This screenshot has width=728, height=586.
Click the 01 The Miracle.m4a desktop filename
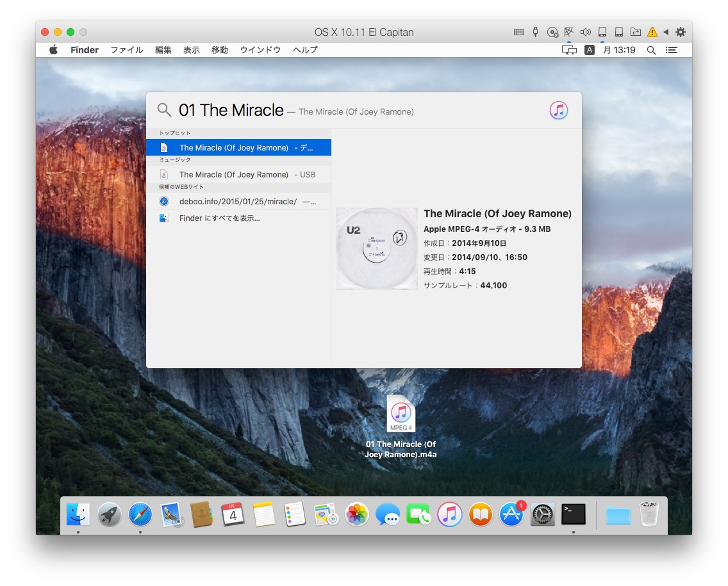click(401, 449)
